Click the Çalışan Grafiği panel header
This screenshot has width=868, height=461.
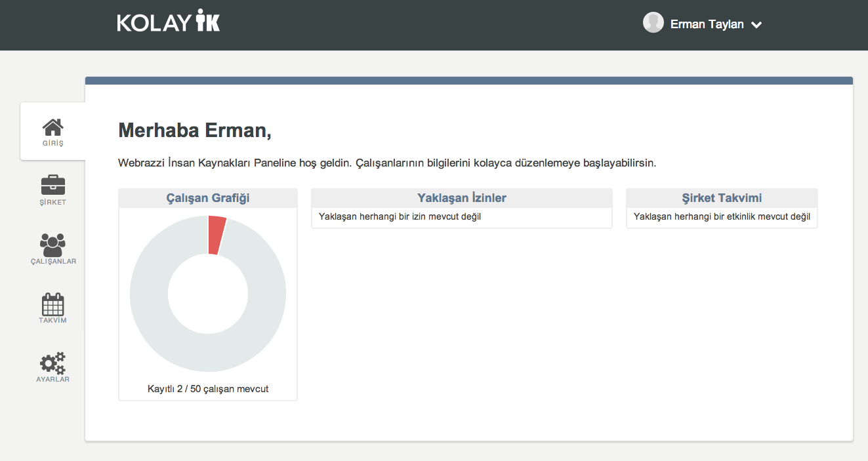tap(208, 198)
